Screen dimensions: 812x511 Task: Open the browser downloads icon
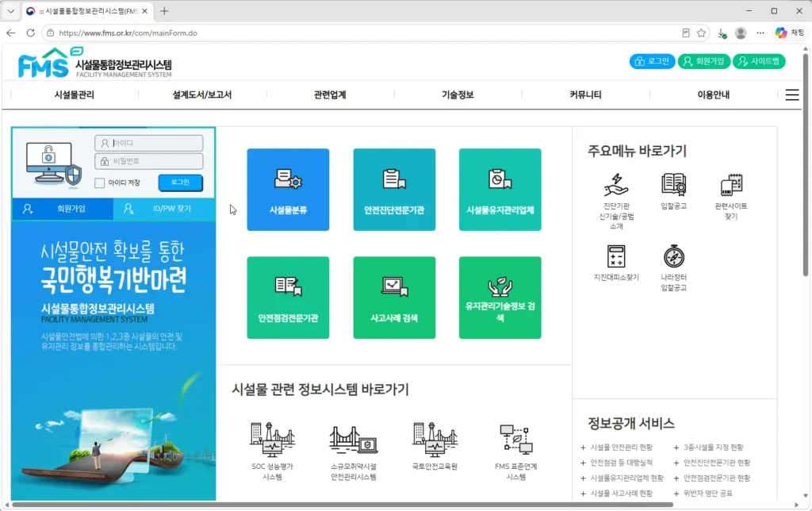[722, 33]
